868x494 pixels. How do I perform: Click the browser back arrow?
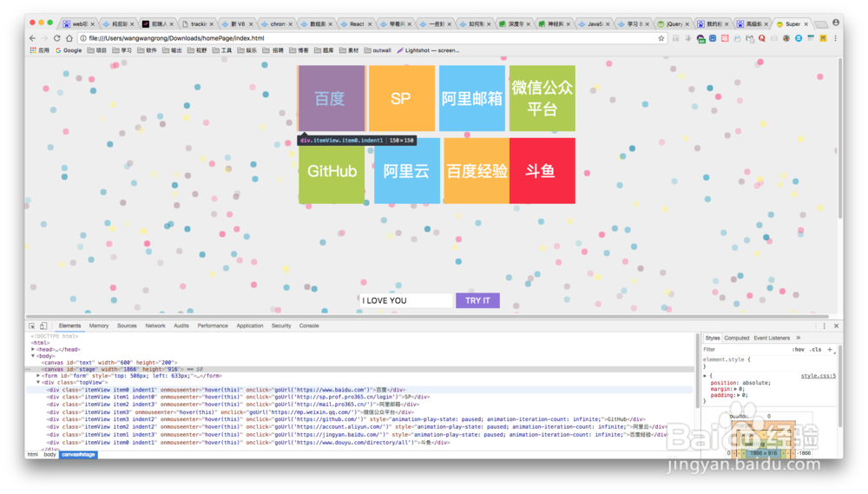tap(32, 38)
